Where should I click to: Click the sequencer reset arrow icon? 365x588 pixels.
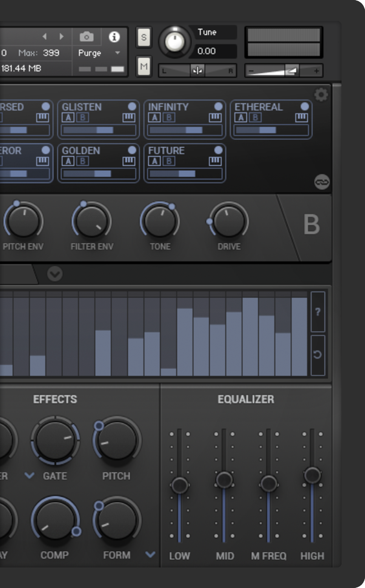[318, 355]
